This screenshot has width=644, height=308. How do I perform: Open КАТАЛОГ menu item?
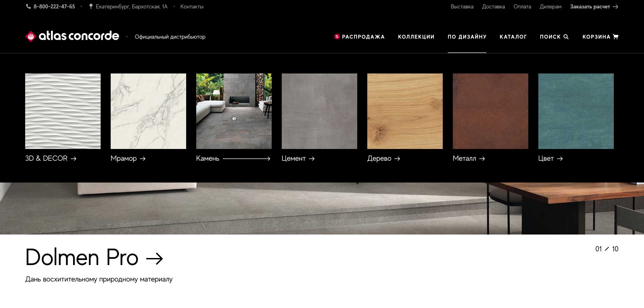tap(513, 37)
